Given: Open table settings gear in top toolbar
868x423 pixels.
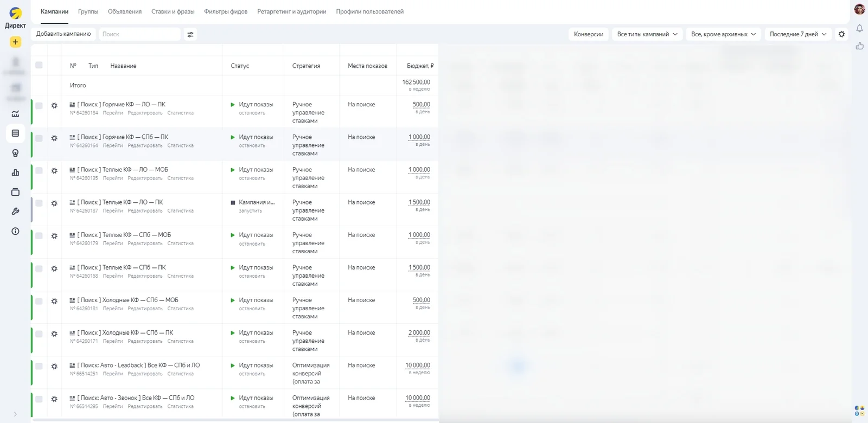Looking at the screenshot, I should click(x=841, y=34).
